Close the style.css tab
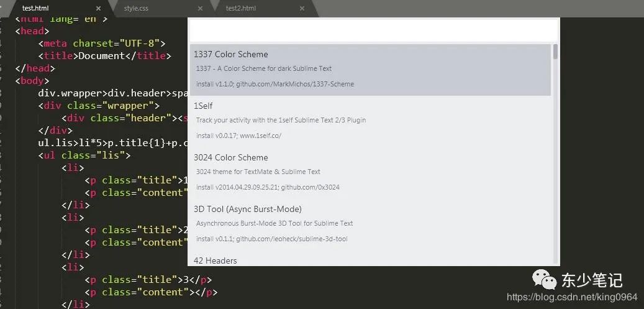 coord(201,9)
